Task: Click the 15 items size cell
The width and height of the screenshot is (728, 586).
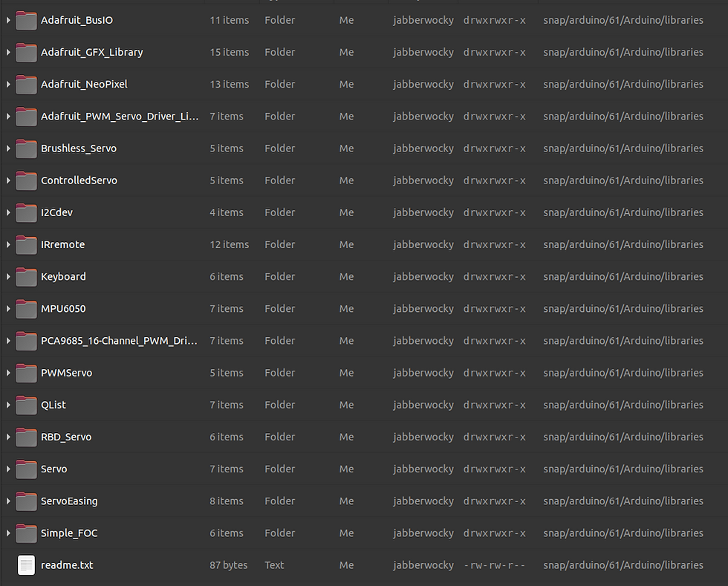Action: point(230,53)
